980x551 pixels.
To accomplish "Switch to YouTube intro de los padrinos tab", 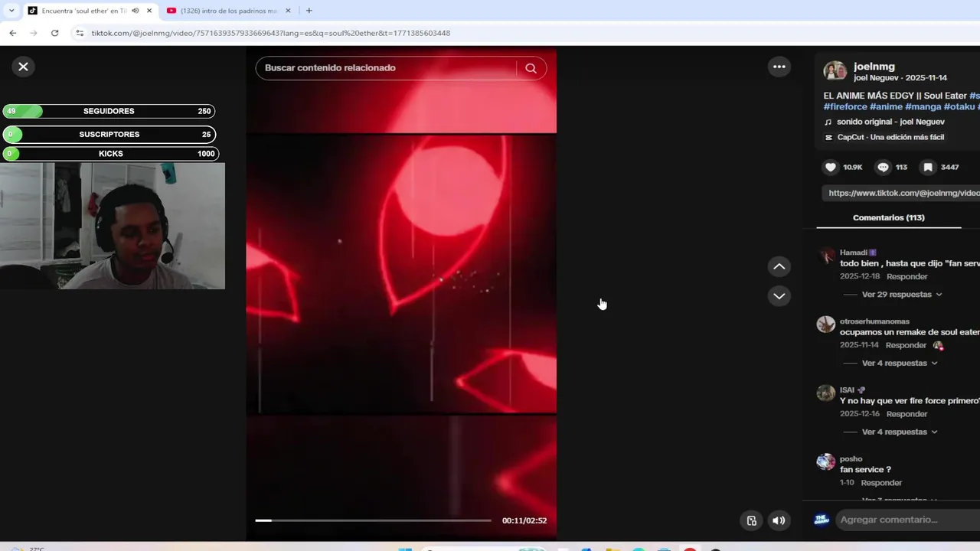I will (x=228, y=11).
